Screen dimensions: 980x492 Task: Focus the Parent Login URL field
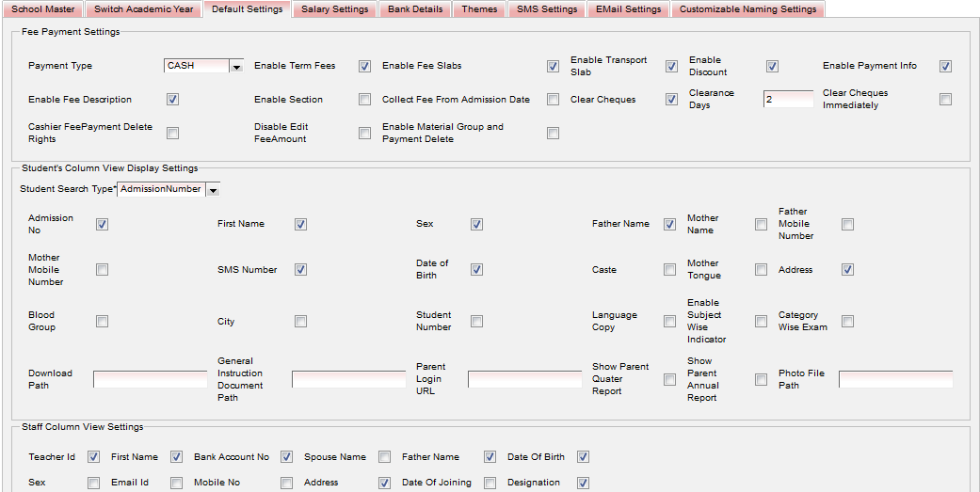[x=524, y=379]
